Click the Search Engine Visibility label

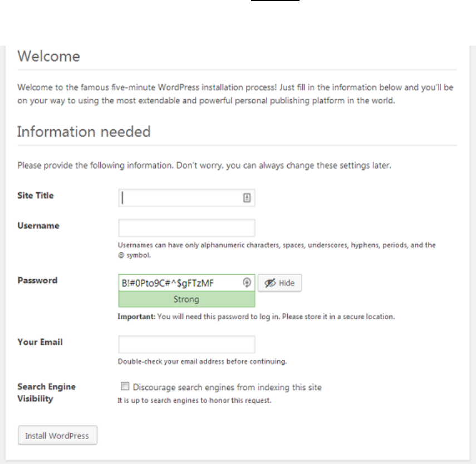(x=46, y=393)
